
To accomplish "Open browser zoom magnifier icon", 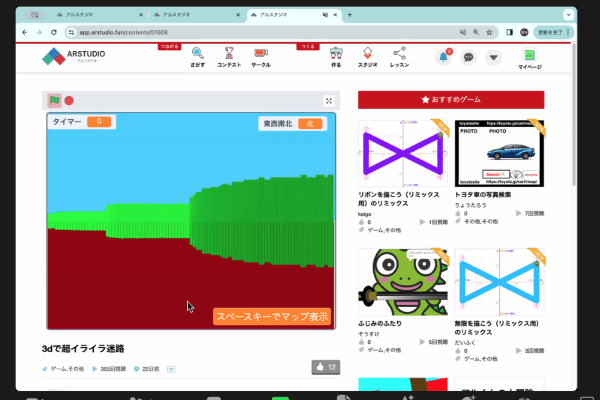I will (476, 33).
